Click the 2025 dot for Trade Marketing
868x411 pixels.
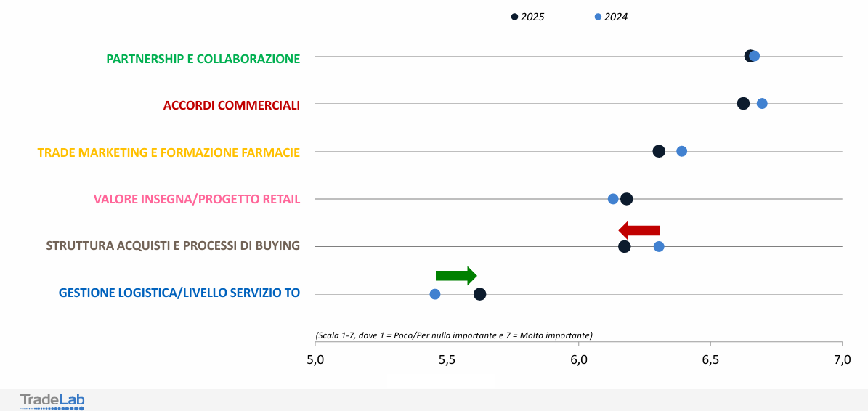click(x=659, y=151)
